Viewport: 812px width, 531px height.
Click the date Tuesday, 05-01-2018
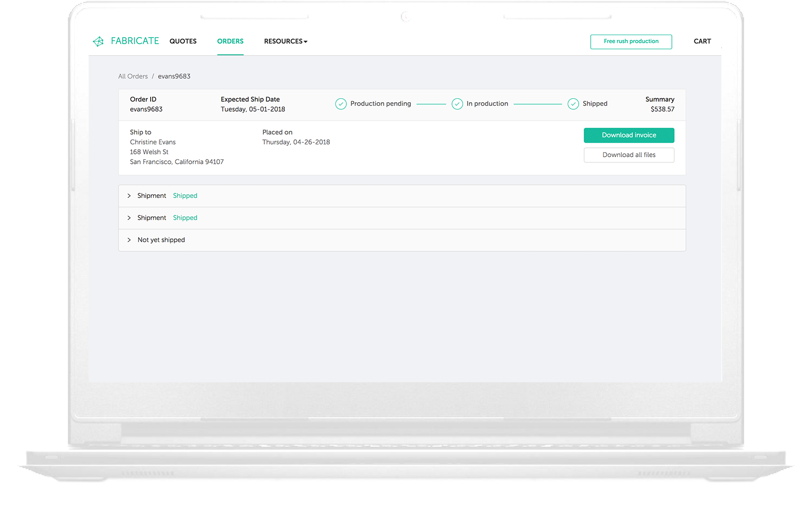pyautogui.click(x=253, y=109)
